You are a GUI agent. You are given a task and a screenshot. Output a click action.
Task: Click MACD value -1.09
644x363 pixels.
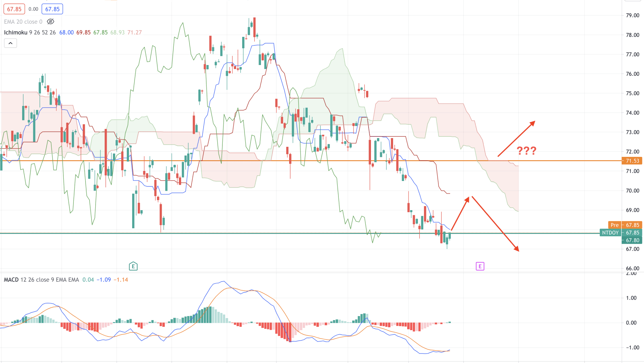pyautogui.click(x=104, y=280)
